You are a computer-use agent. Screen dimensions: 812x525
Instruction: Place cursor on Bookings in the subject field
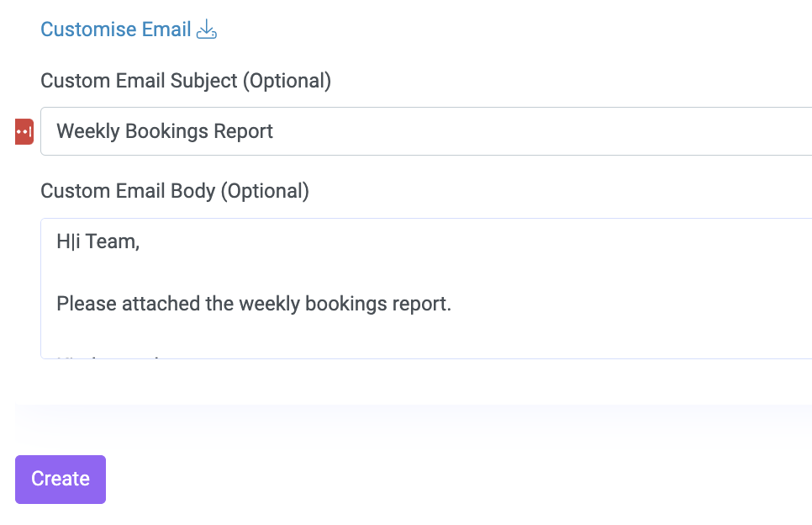[166, 131]
